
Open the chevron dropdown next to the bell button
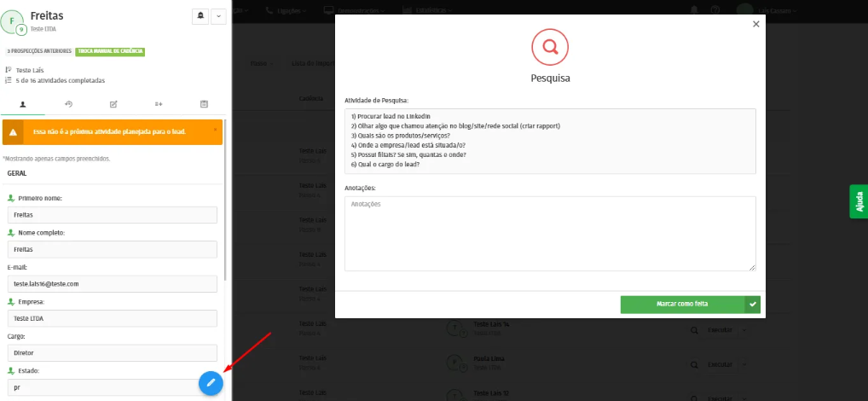coord(218,16)
